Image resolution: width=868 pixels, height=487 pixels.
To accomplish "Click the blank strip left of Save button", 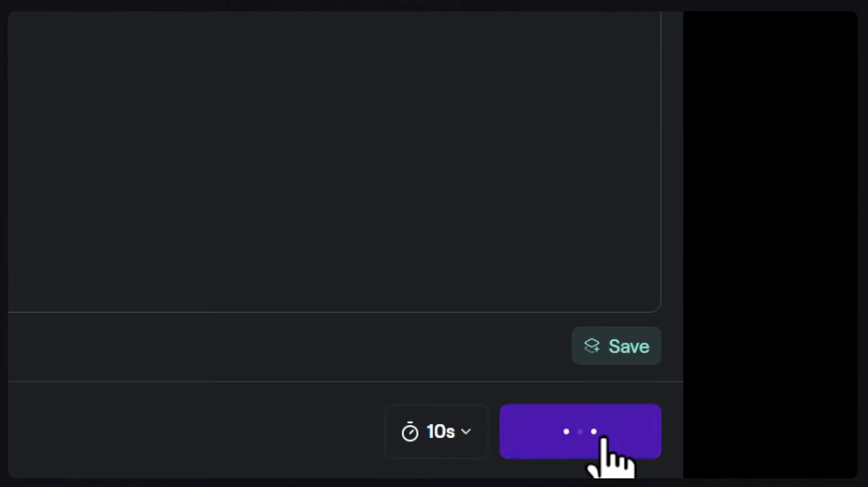I will (289, 346).
